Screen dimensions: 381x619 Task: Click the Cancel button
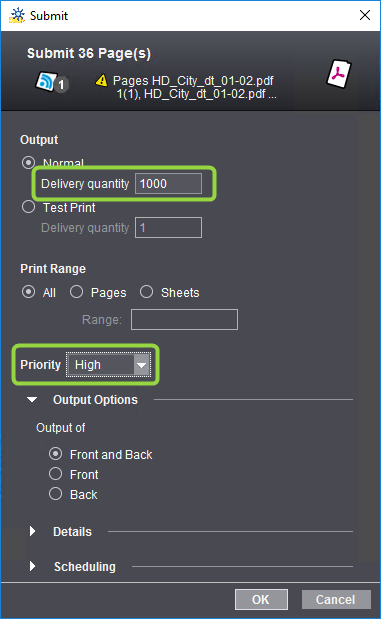coord(336,599)
